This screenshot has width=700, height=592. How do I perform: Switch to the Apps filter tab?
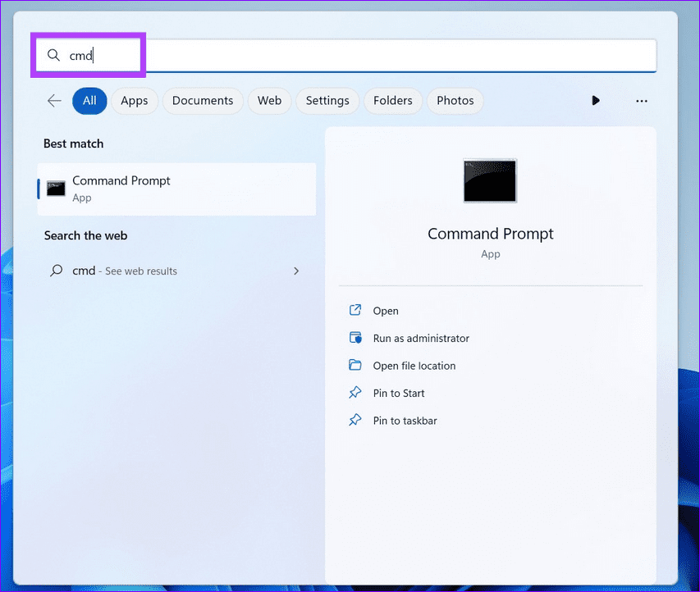[135, 100]
